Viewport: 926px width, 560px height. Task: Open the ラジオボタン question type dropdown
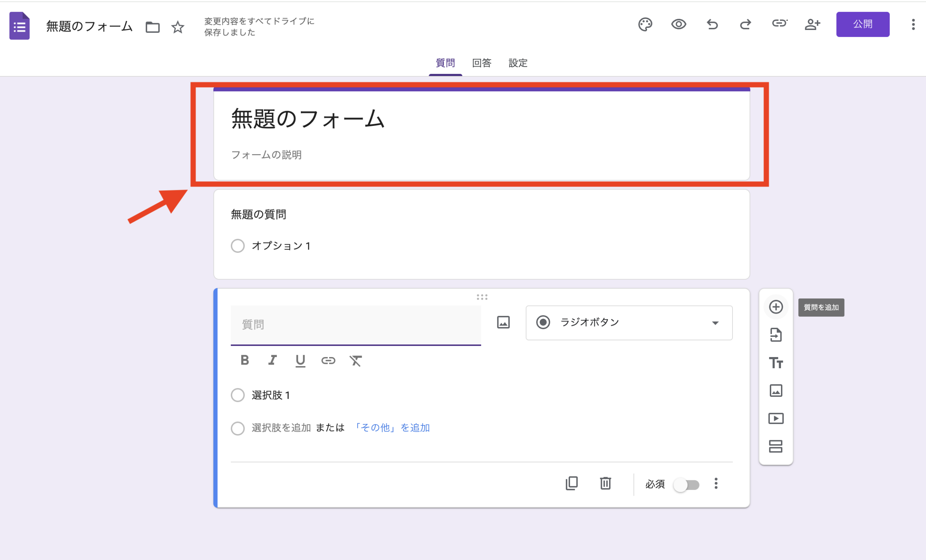(x=629, y=322)
